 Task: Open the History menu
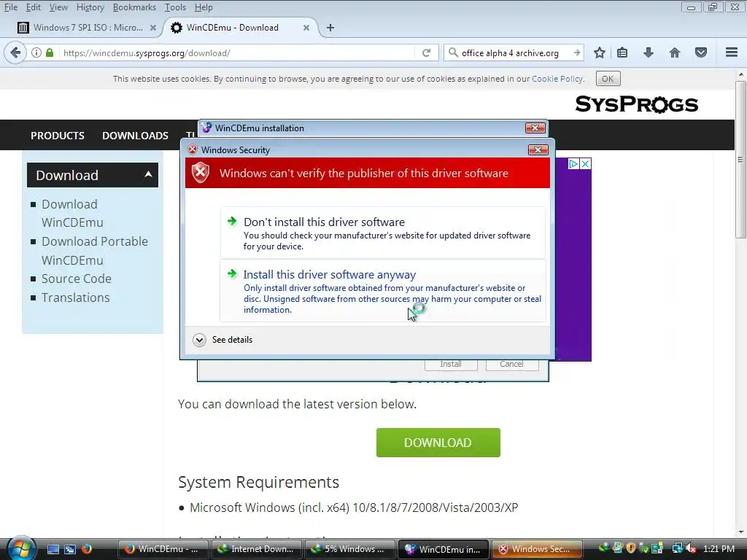click(90, 7)
